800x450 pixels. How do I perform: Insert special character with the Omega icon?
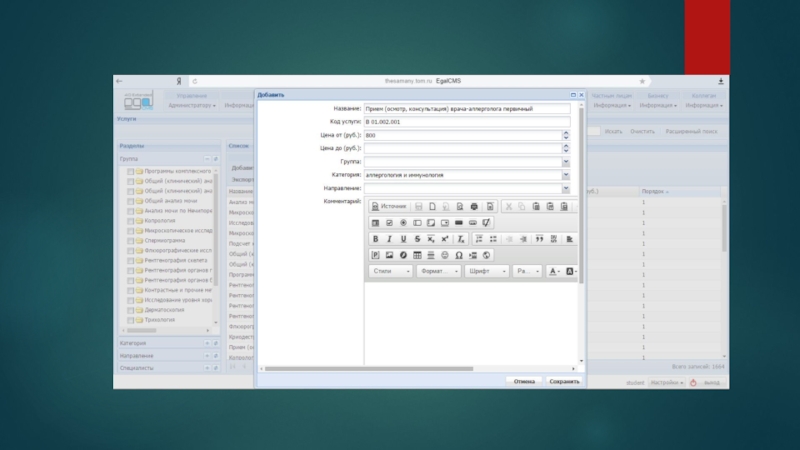459,255
